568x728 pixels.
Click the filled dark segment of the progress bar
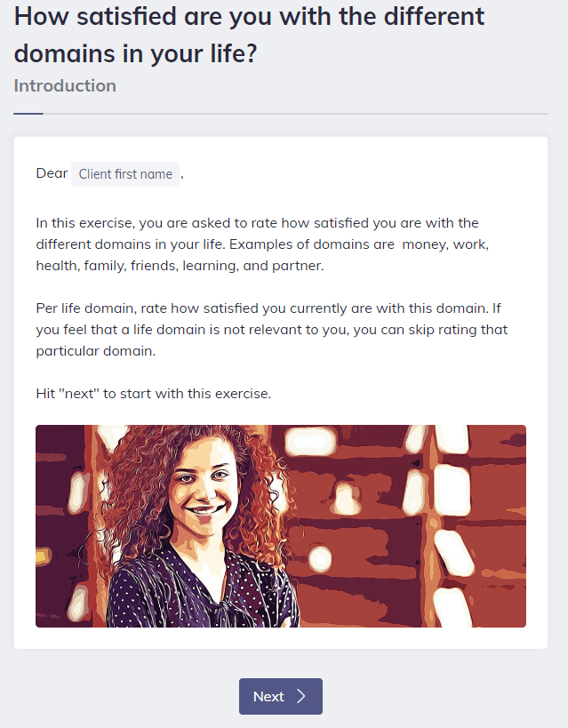coord(28,114)
